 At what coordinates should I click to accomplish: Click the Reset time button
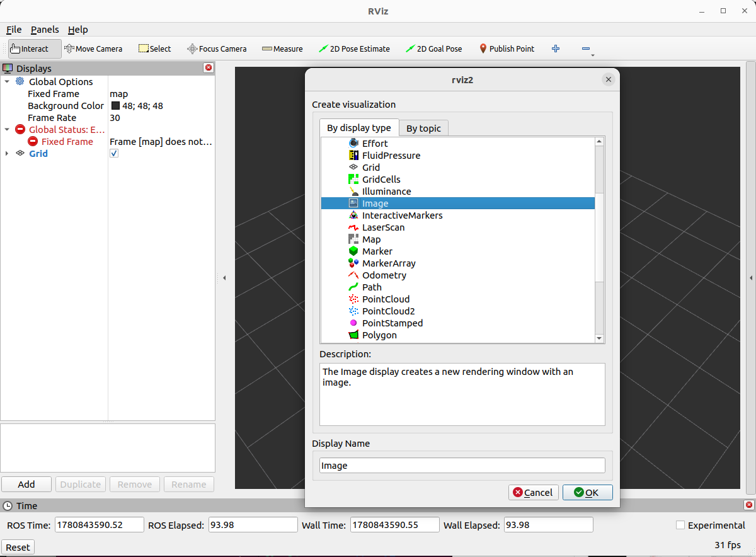[x=18, y=547]
